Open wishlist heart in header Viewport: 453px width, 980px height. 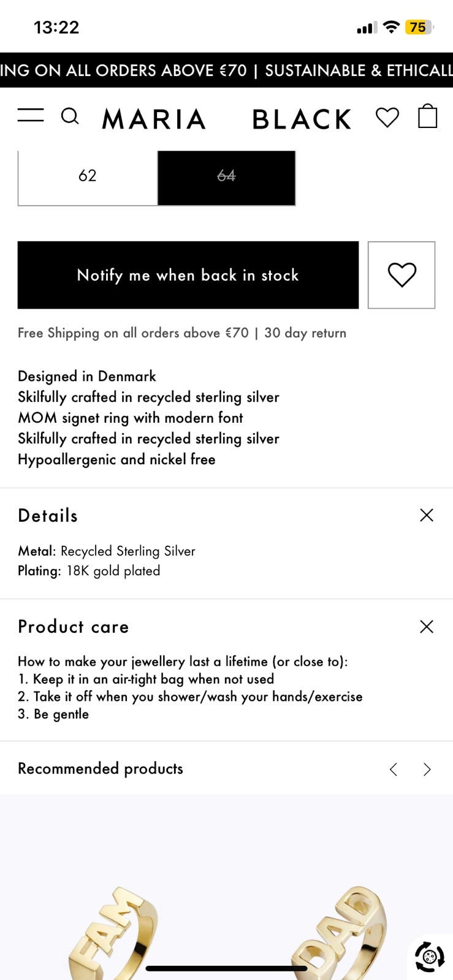tap(387, 117)
